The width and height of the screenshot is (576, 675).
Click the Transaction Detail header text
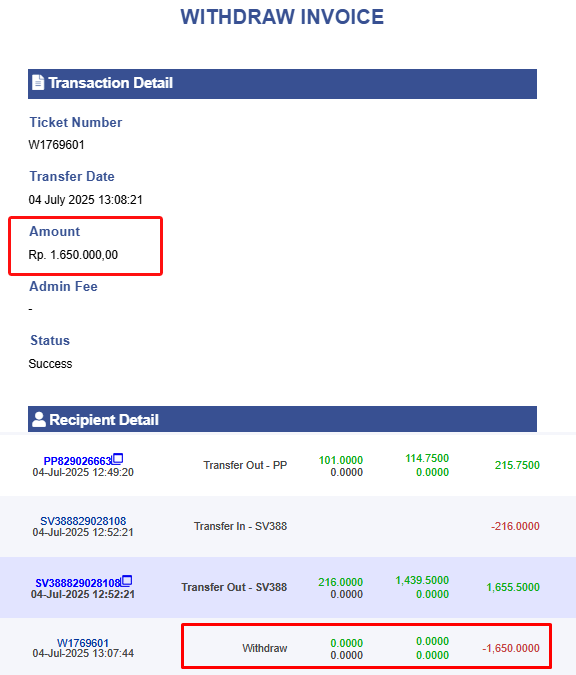111,83
